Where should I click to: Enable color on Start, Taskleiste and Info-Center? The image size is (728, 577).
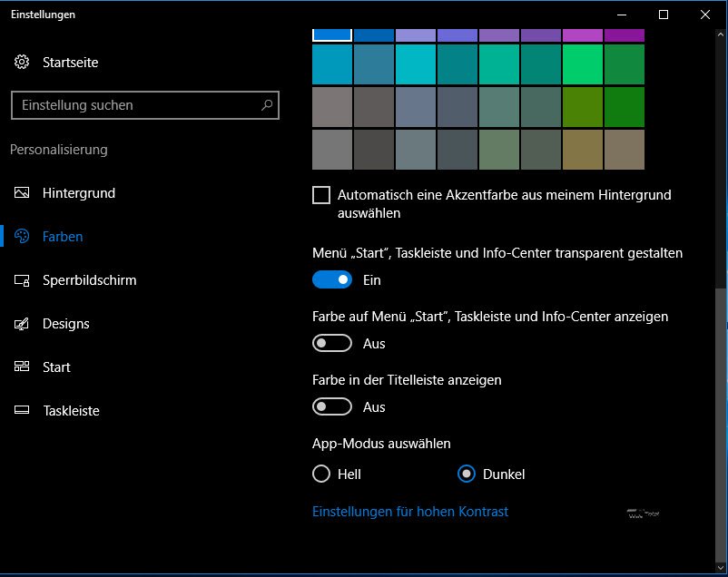point(332,344)
